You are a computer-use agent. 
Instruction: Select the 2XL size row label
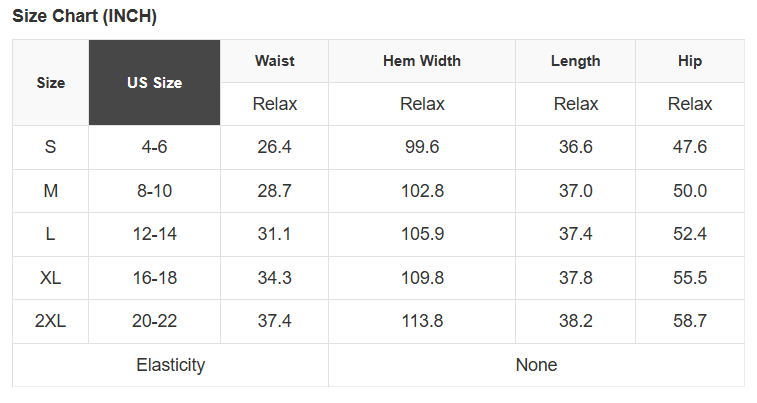tap(50, 321)
